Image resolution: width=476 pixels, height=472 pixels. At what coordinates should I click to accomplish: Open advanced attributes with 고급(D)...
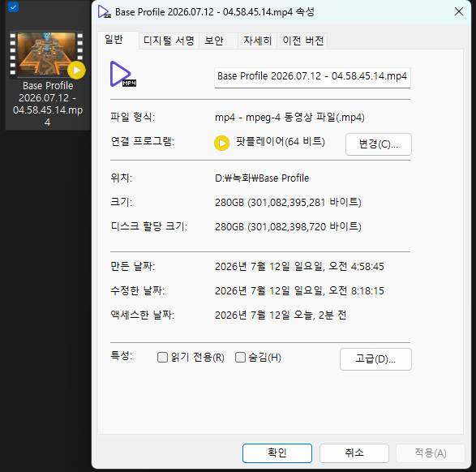375,359
